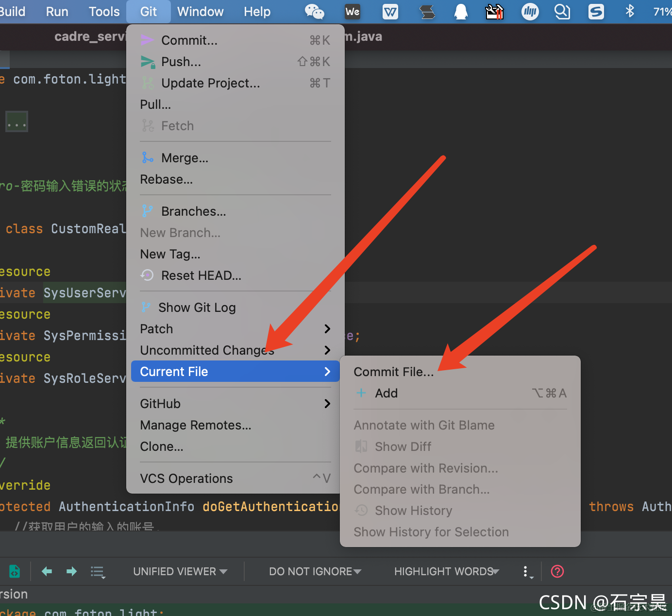672x616 pixels.
Task: Expand the GitHub submenu
Action: pyautogui.click(x=235, y=404)
